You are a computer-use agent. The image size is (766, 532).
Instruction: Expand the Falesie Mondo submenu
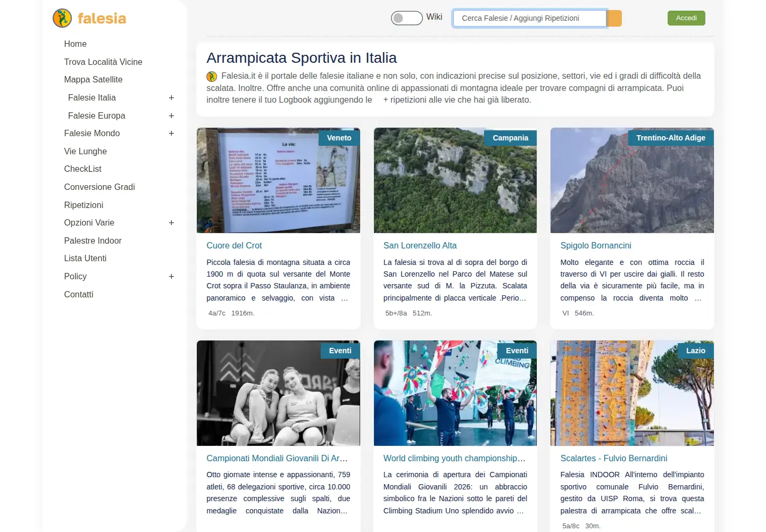[x=171, y=134]
